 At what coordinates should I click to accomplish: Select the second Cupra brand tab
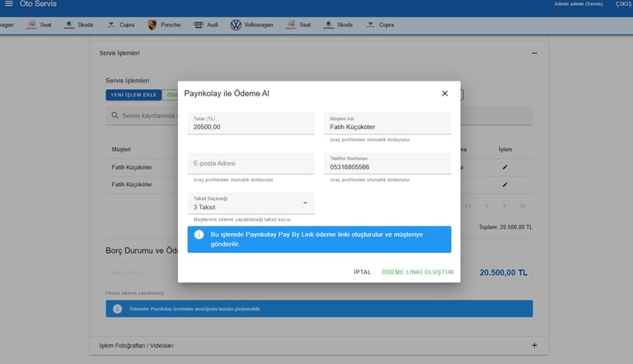(380, 25)
